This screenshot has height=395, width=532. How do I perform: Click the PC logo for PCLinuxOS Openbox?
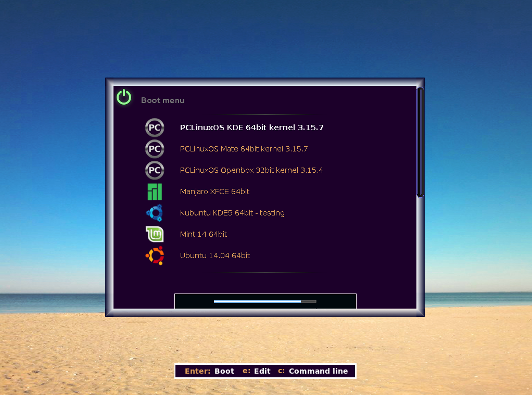(x=155, y=170)
